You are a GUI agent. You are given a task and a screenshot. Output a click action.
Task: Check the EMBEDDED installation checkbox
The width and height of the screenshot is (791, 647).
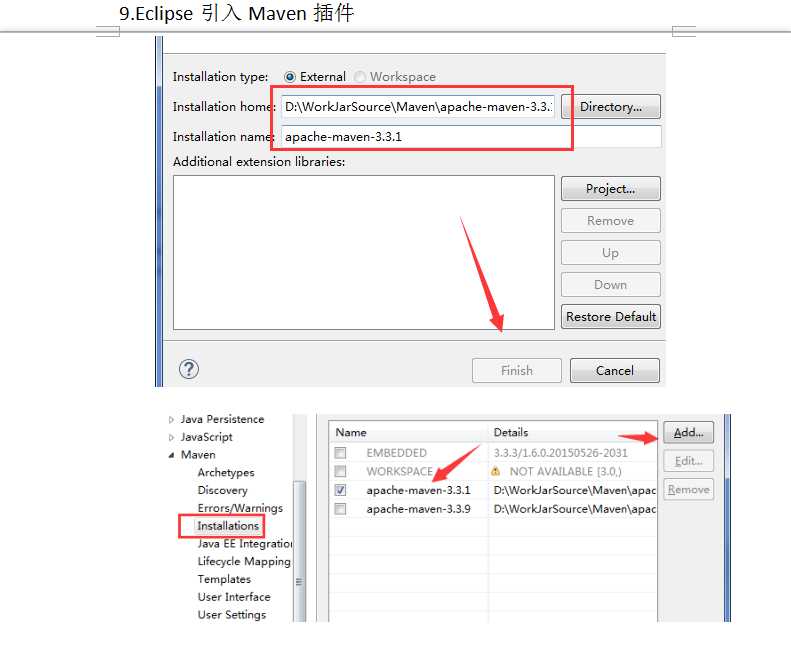click(341, 453)
